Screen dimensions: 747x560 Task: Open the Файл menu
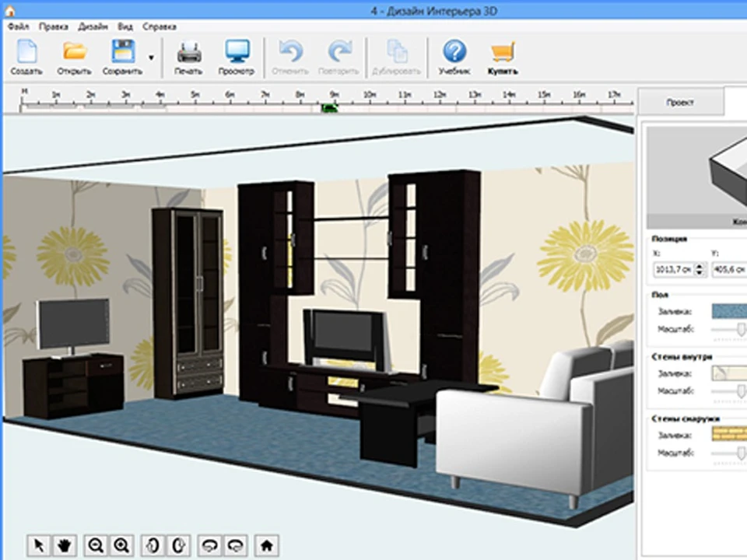[x=19, y=26]
